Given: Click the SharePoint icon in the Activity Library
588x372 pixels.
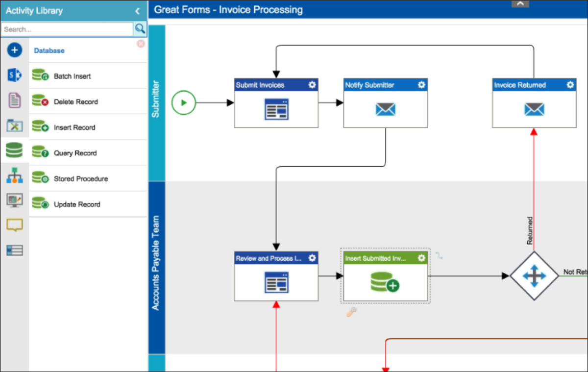Looking at the screenshot, I should [14, 75].
